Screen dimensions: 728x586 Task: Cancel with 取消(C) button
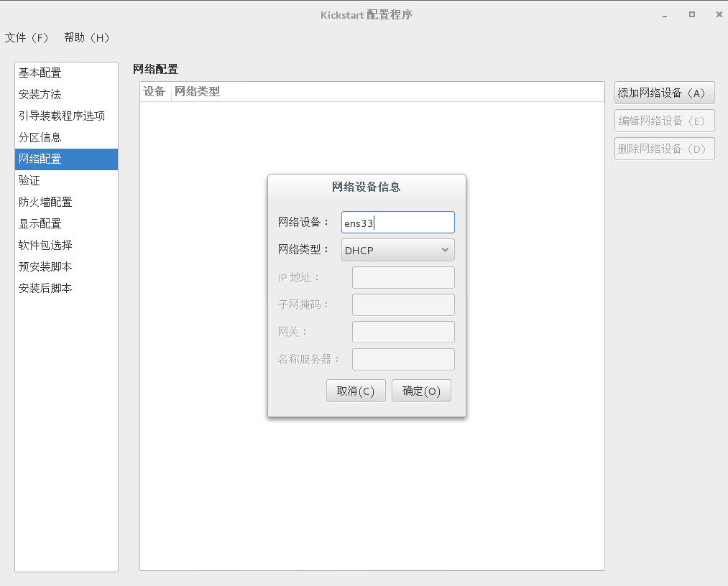pyautogui.click(x=356, y=391)
